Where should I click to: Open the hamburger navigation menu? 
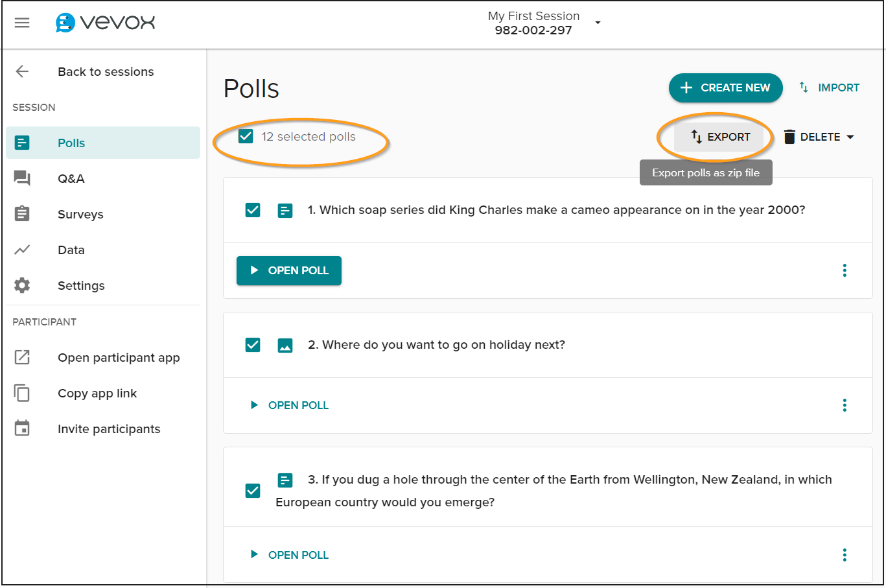click(x=22, y=23)
